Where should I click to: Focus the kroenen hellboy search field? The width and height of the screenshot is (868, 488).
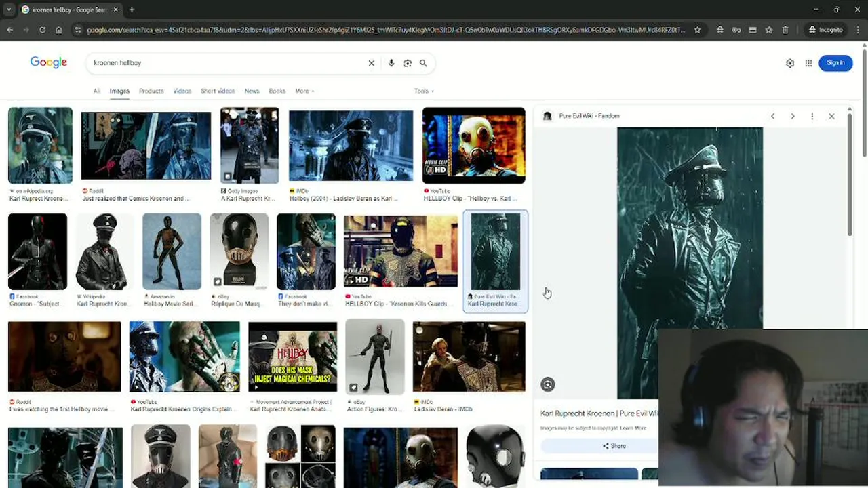(228, 63)
